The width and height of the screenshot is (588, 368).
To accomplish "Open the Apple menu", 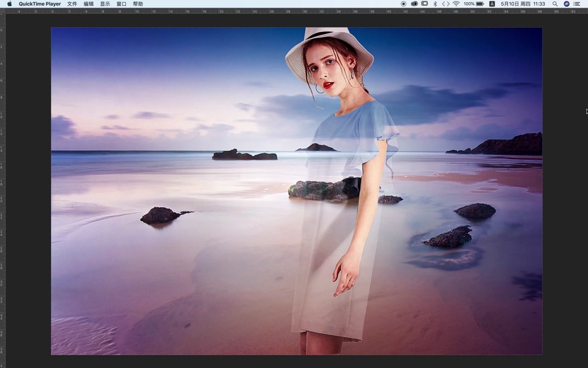I will pyautogui.click(x=9, y=4).
